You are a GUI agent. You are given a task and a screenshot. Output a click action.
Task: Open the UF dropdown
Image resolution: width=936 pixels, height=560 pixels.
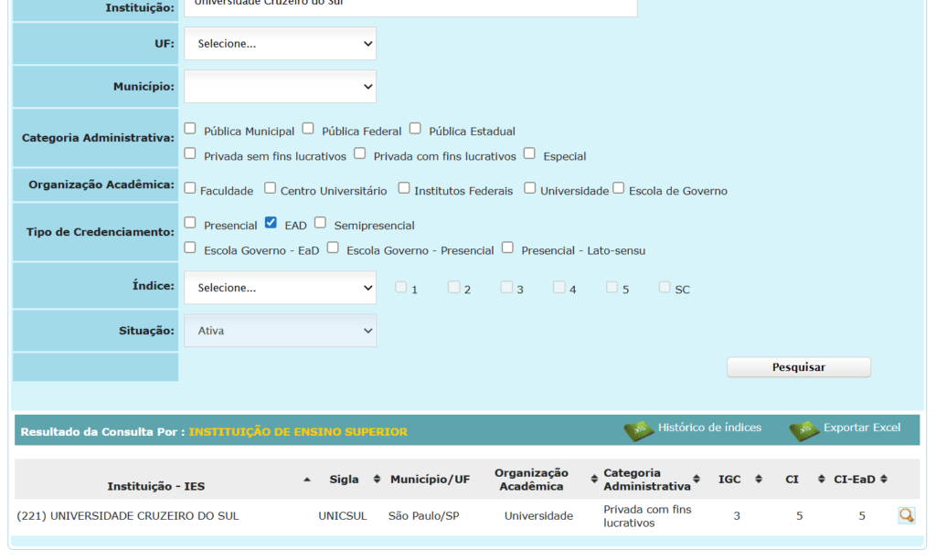pyautogui.click(x=280, y=44)
